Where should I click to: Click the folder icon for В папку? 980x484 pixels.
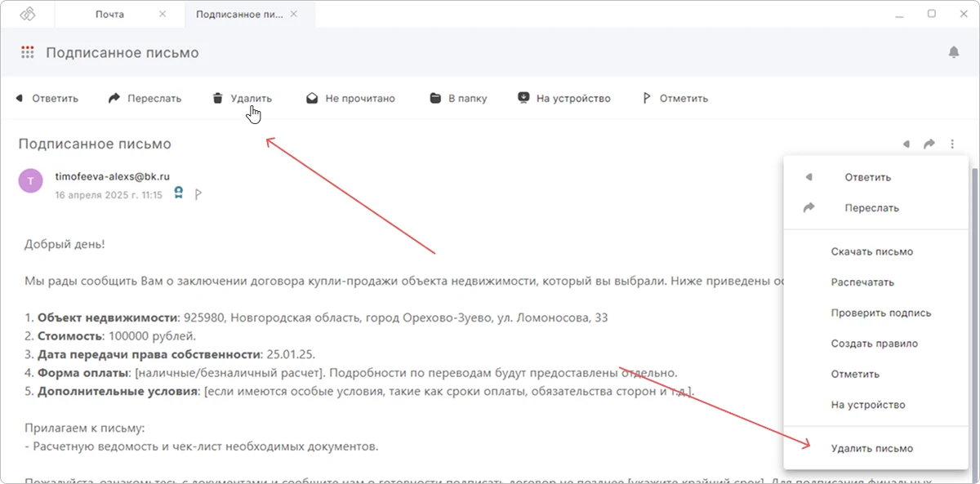click(435, 98)
